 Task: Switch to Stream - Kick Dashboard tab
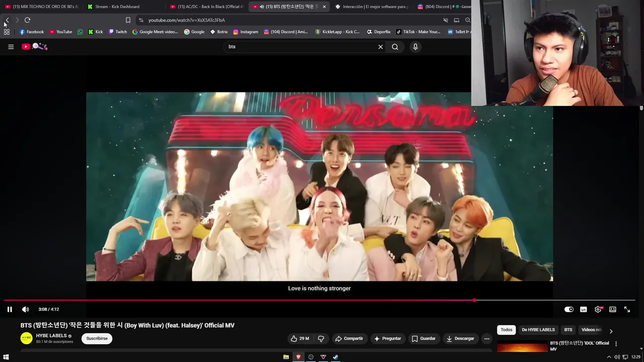123,7
